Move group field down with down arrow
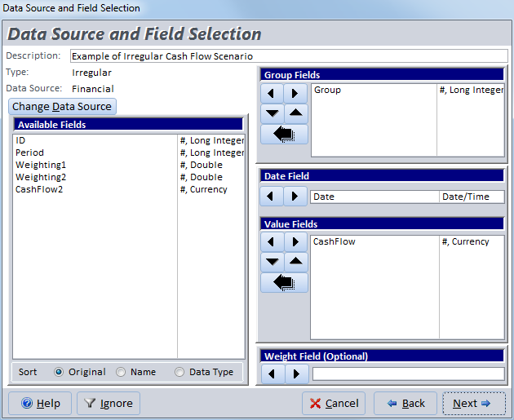Viewport: 514px width, 420px height. (x=272, y=113)
